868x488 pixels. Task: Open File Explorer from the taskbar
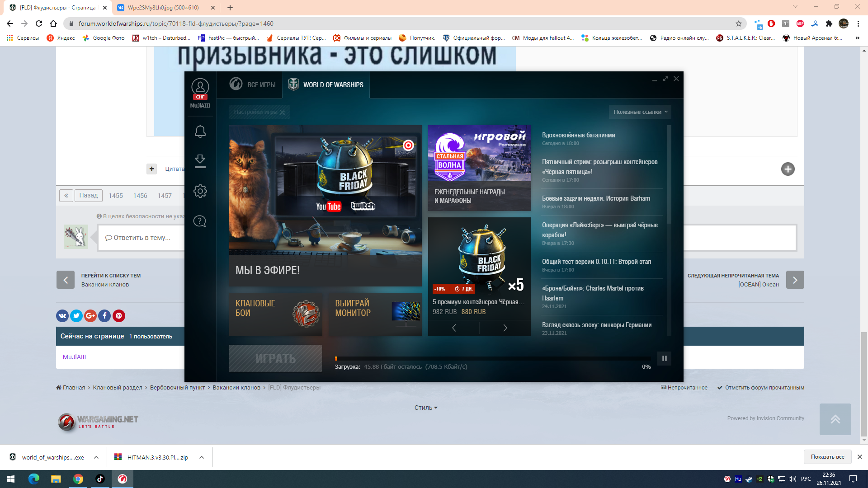[56, 479]
